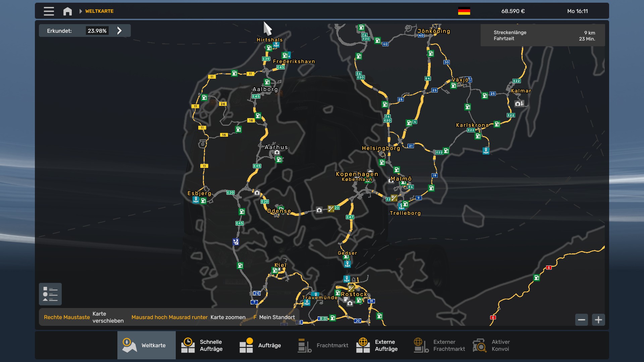Zoom out with the minus button
This screenshot has height=362, width=644.
click(582, 320)
